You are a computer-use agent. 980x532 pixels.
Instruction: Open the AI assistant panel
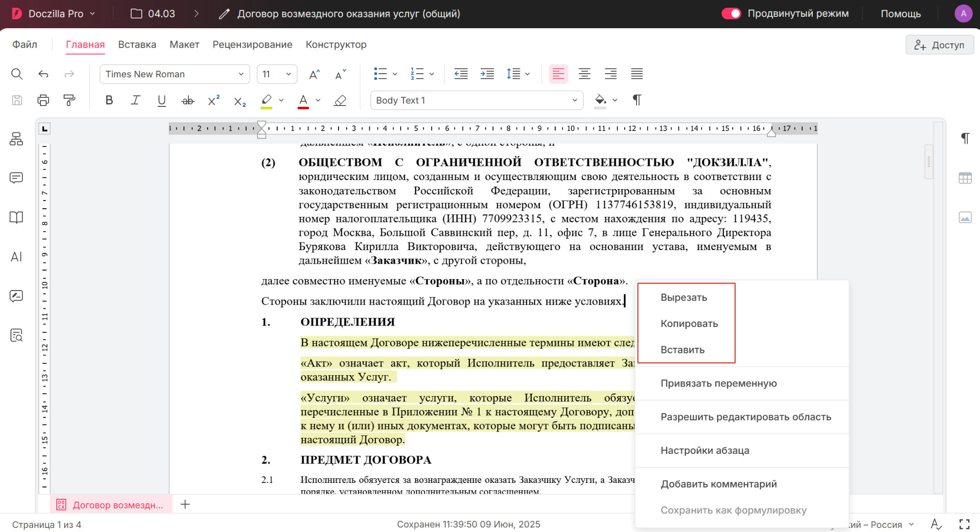click(x=16, y=257)
